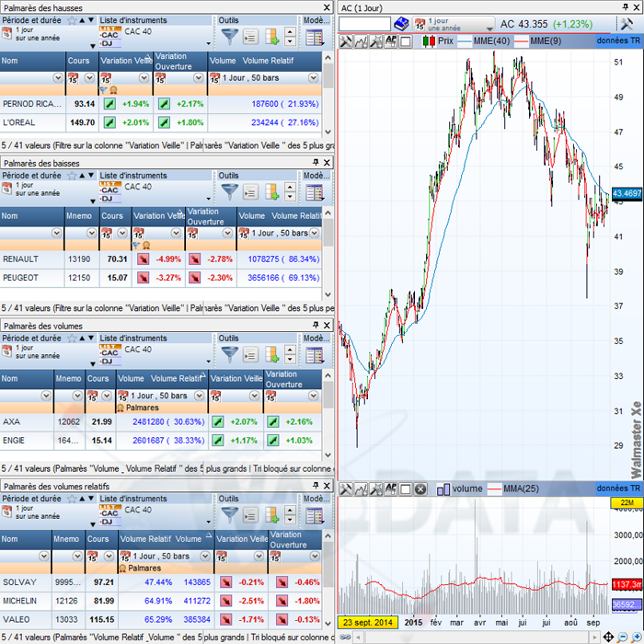Click filter funnel icon in Palmarès des hausses
This screenshot has height=644, width=644.
pos(230,37)
